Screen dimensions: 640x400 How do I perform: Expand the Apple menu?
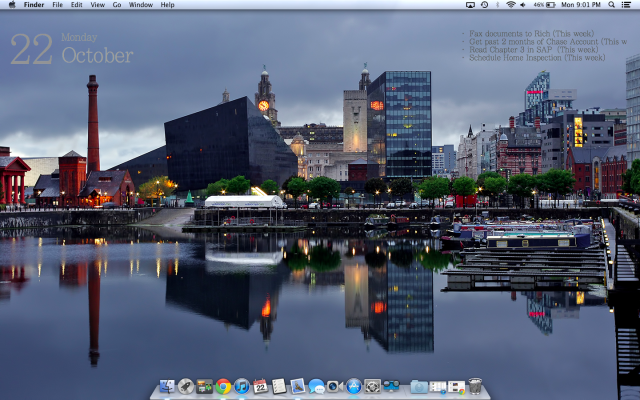[x=11, y=5]
